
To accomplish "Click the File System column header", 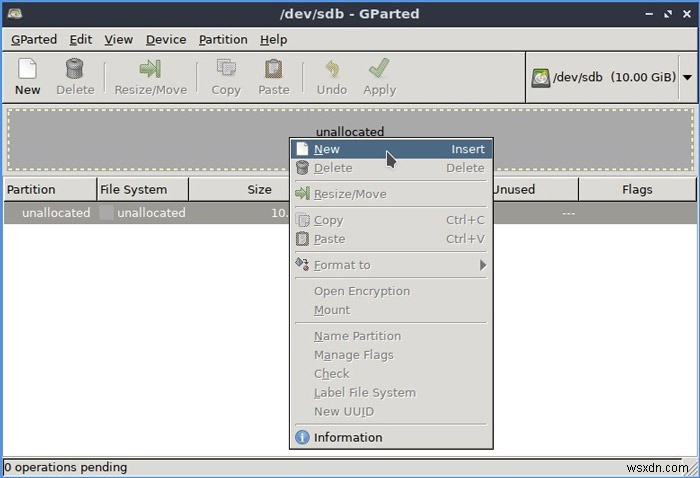I will coord(143,190).
